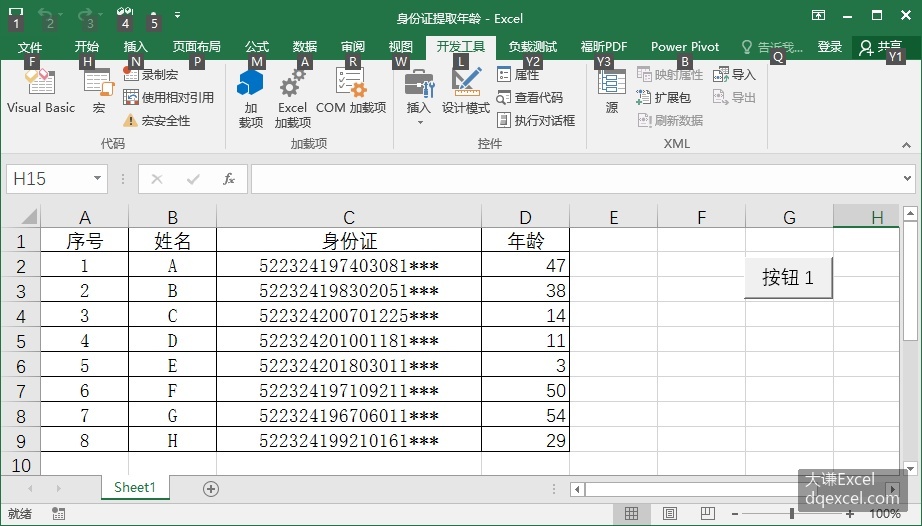Select cell with age 47

coord(525,266)
